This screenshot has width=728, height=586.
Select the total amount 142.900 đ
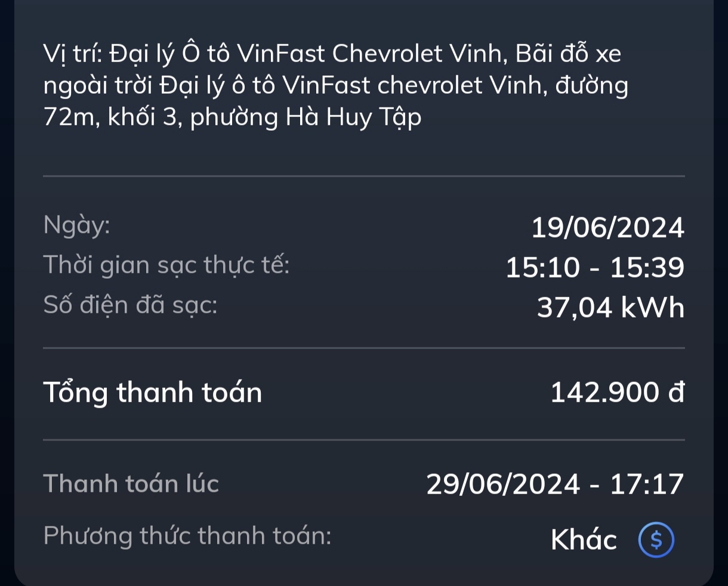click(617, 393)
